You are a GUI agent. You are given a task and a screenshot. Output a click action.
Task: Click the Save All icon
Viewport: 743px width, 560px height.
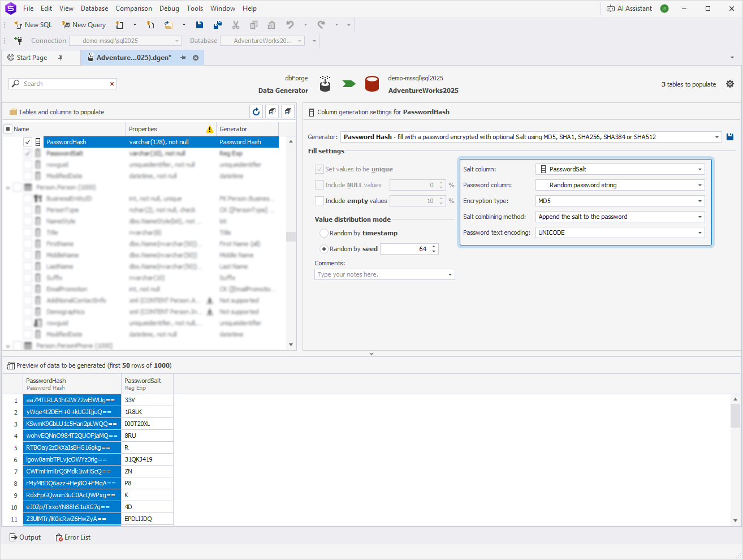point(218,25)
